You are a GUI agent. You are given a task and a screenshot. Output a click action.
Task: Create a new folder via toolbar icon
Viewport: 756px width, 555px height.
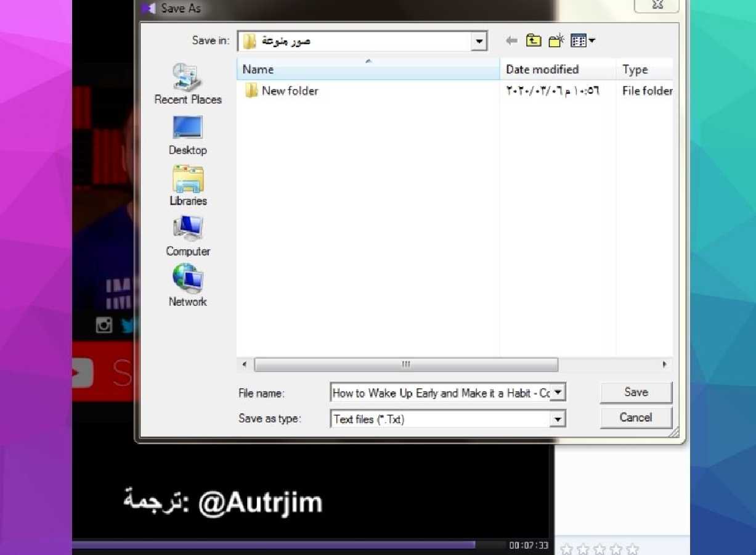(556, 41)
